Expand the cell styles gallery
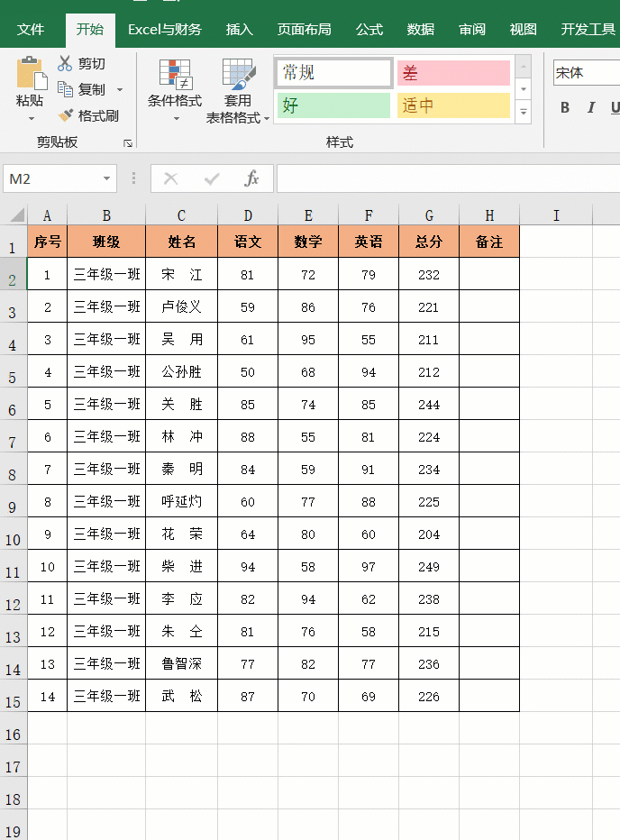The height and width of the screenshot is (840, 620). click(524, 113)
